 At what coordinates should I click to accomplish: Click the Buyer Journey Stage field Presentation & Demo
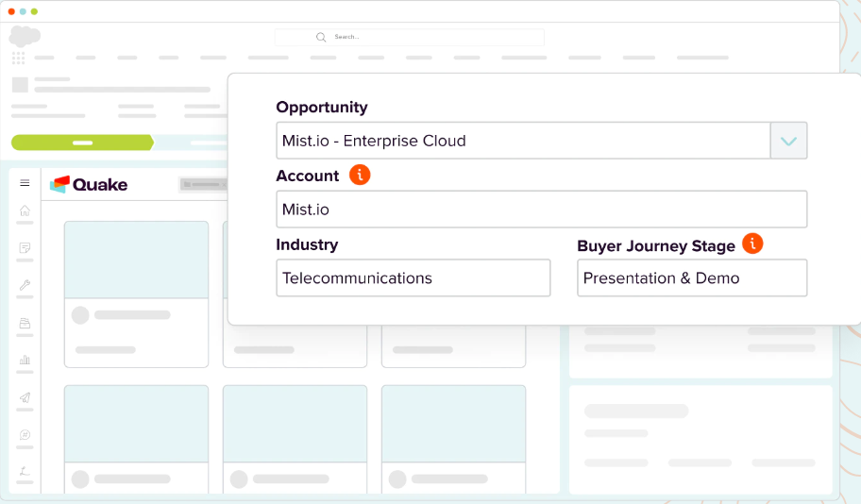(692, 277)
